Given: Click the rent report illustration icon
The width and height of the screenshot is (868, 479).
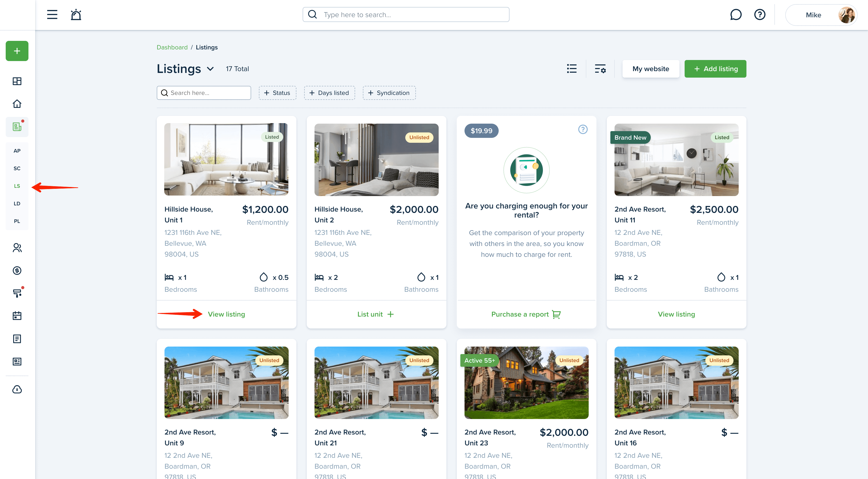Looking at the screenshot, I should (x=526, y=170).
